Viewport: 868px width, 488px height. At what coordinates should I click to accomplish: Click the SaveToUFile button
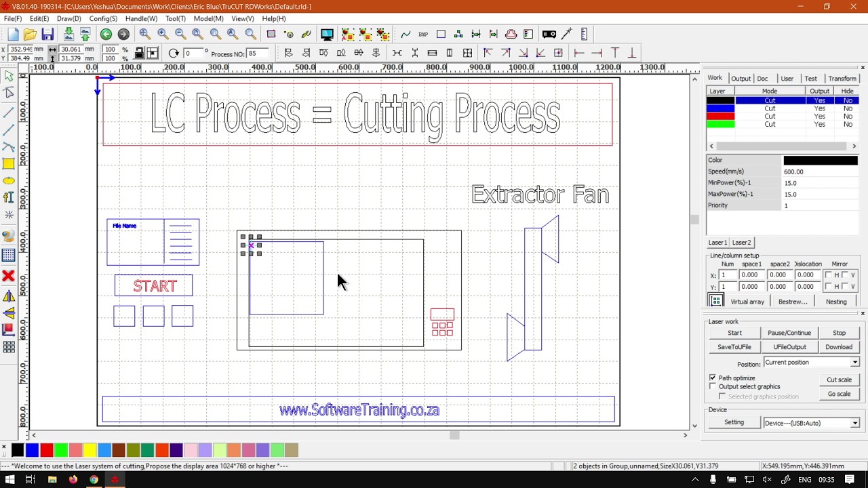734,347
